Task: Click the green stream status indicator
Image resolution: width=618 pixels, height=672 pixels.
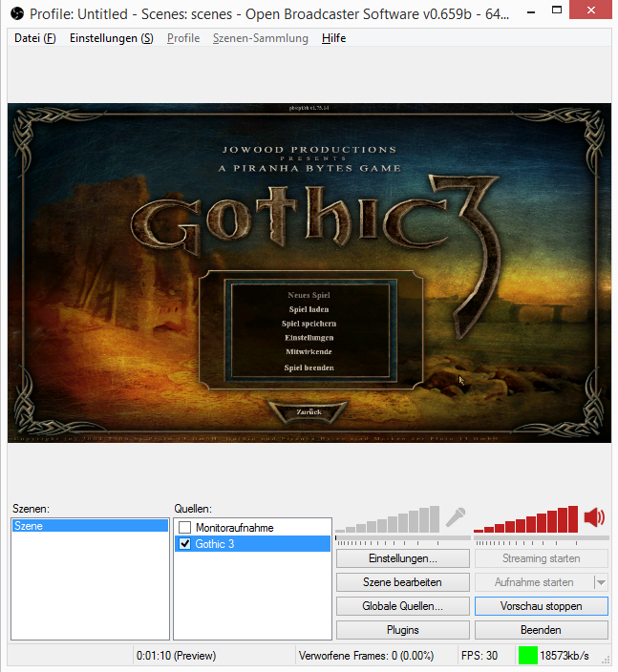Action: (x=527, y=655)
